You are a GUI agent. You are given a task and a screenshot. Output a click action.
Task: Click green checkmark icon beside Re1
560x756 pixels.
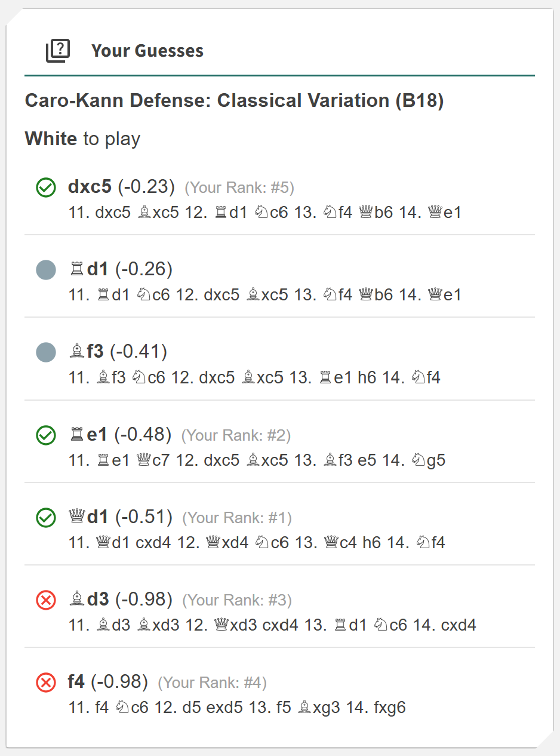pyautogui.click(x=46, y=435)
